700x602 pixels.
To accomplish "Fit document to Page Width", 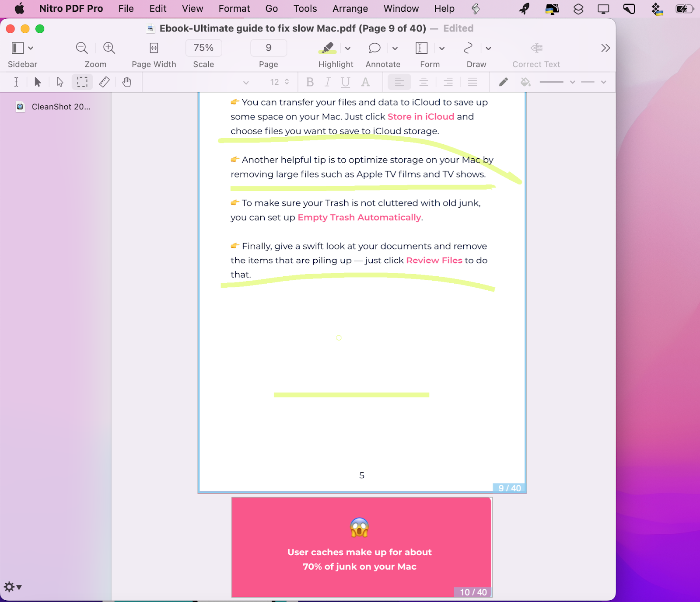I will (154, 48).
